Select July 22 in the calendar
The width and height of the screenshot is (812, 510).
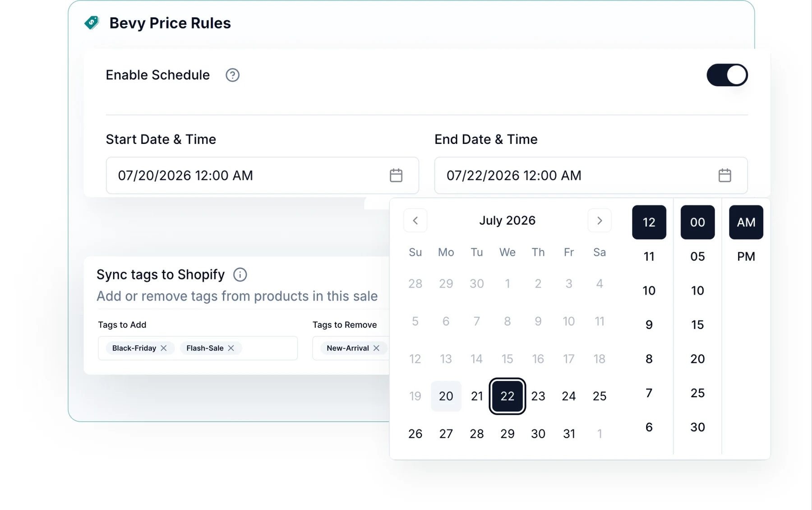click(x=507, y=396)
